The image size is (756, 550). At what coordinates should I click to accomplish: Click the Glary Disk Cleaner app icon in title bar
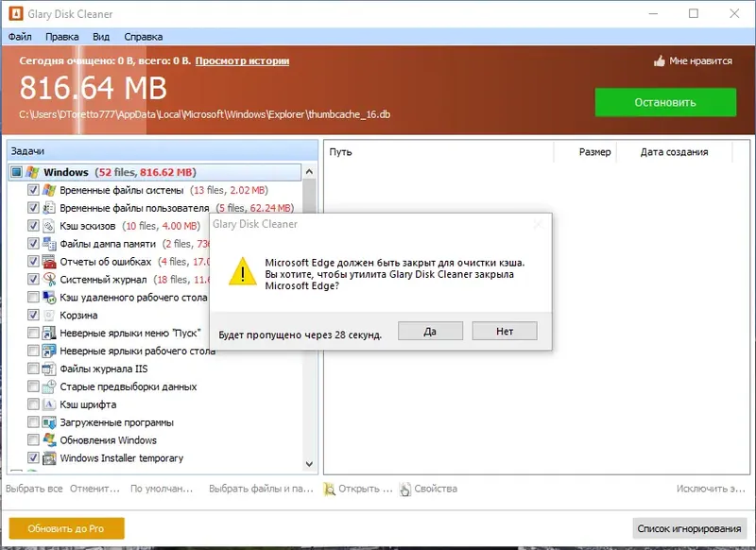click(x=15, y=13)
